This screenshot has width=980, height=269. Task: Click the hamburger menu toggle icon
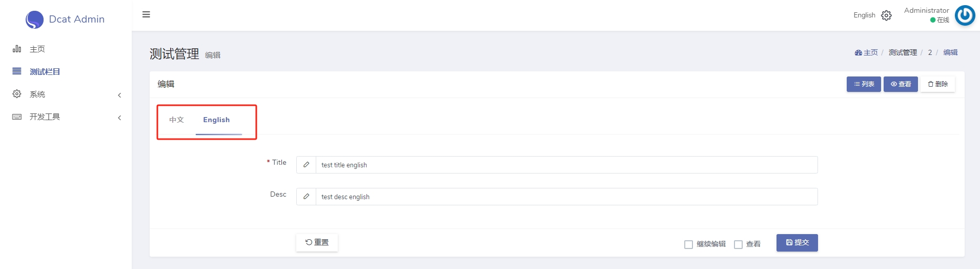146,14
